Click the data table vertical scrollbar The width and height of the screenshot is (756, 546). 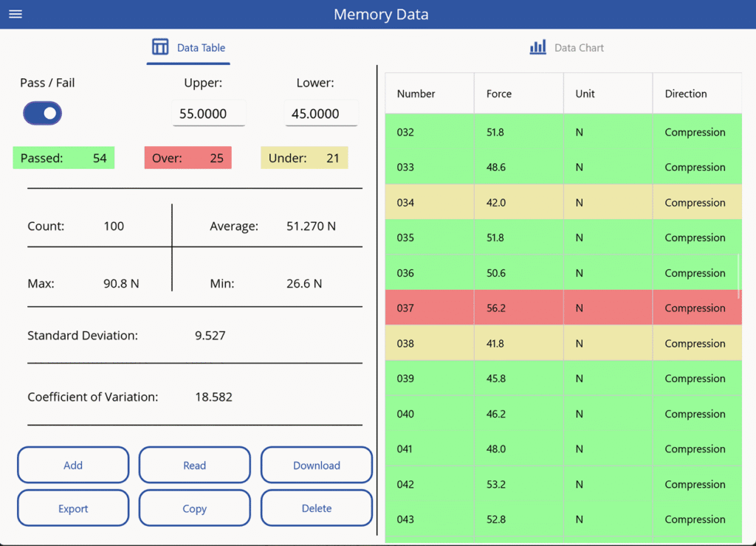739,277
